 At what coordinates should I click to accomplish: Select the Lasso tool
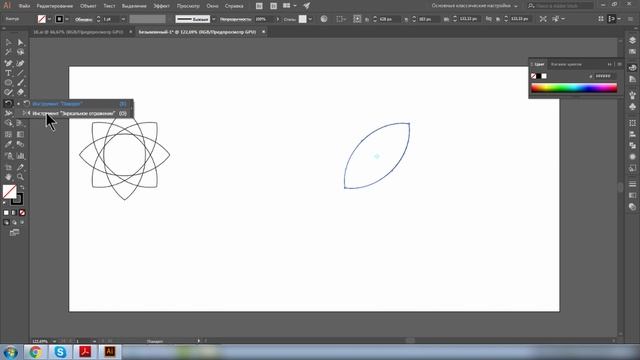coord(20,52)
